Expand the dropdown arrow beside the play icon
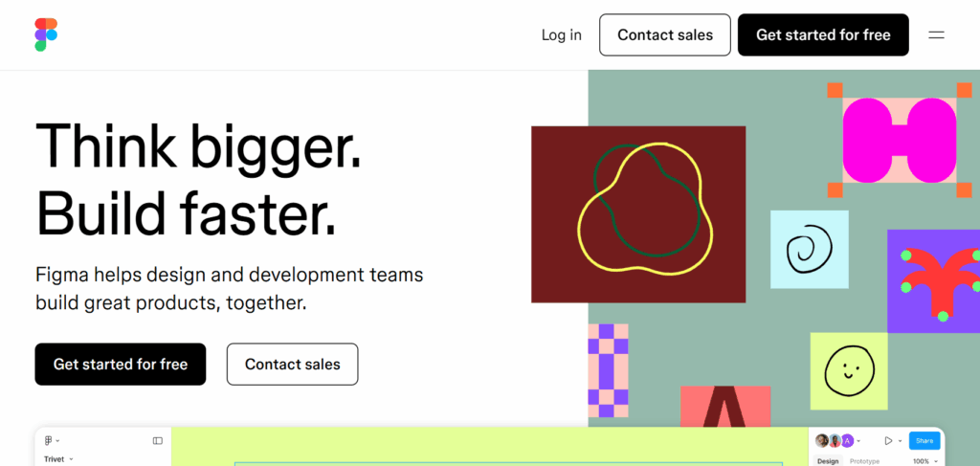 pyautogui.click(x=900, y=441)
